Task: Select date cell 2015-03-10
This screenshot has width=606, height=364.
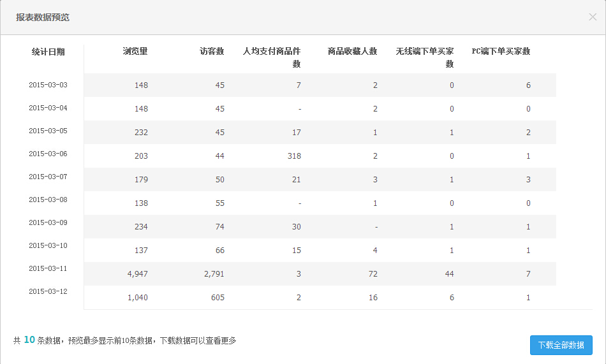Action: (48, 245)
